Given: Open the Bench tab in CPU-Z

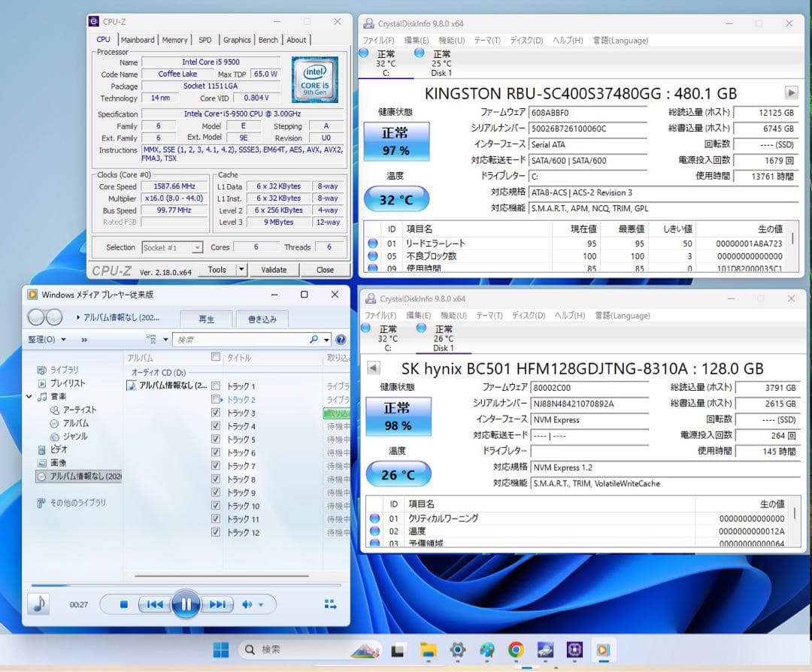Looking at the screenshot, I should click(x=268, y=40).
